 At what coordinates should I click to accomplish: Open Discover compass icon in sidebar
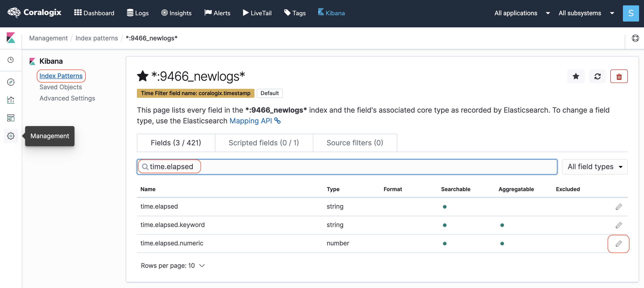(x=11, y=82)
